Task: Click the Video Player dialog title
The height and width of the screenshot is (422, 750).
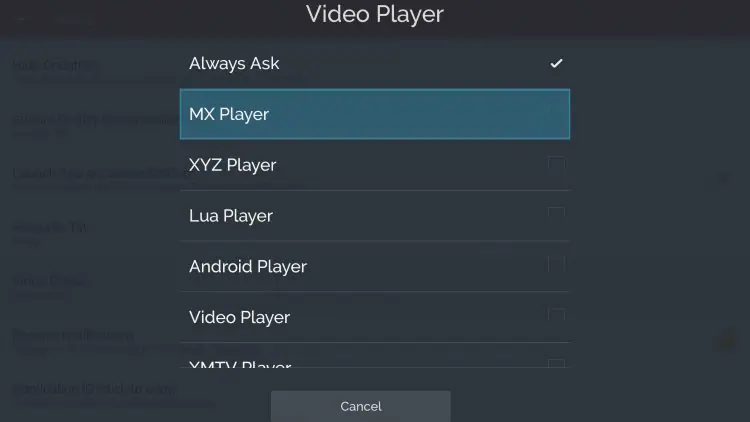Action: point(375,14)
